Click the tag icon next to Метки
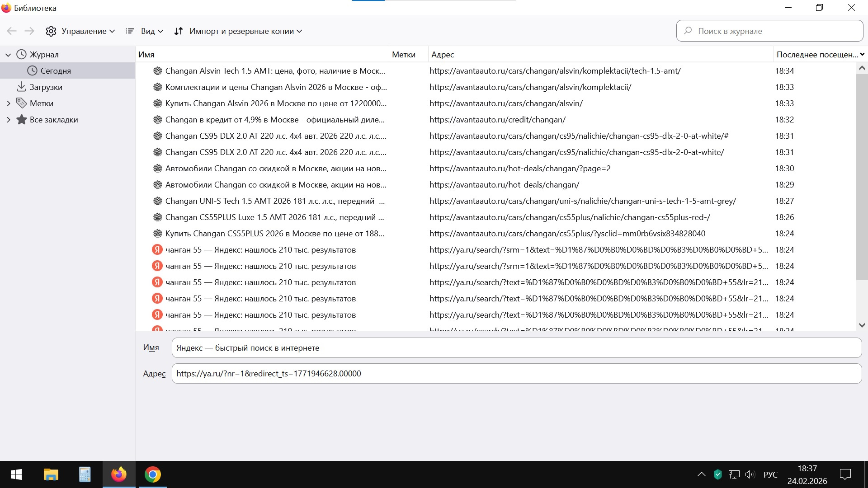This screenshot has height=488, width=868. tap(21, 103)
